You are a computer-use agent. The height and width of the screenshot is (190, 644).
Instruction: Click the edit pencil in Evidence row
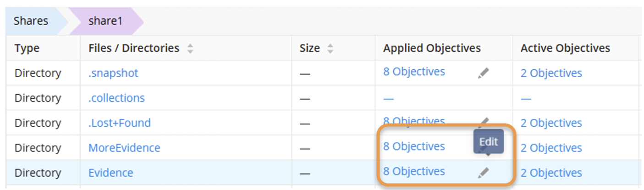[483, 173]
